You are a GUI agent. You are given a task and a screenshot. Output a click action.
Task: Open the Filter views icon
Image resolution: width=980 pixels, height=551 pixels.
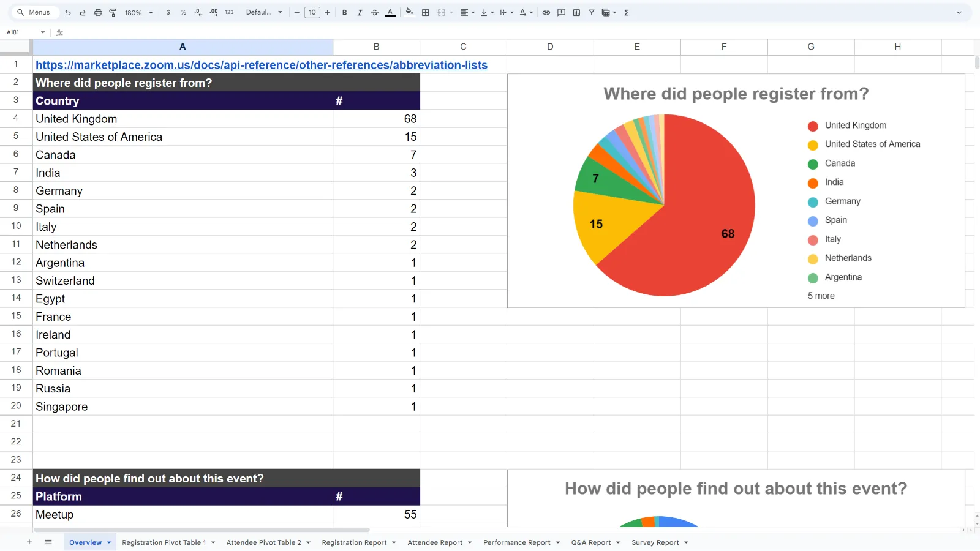click(609, 12)
